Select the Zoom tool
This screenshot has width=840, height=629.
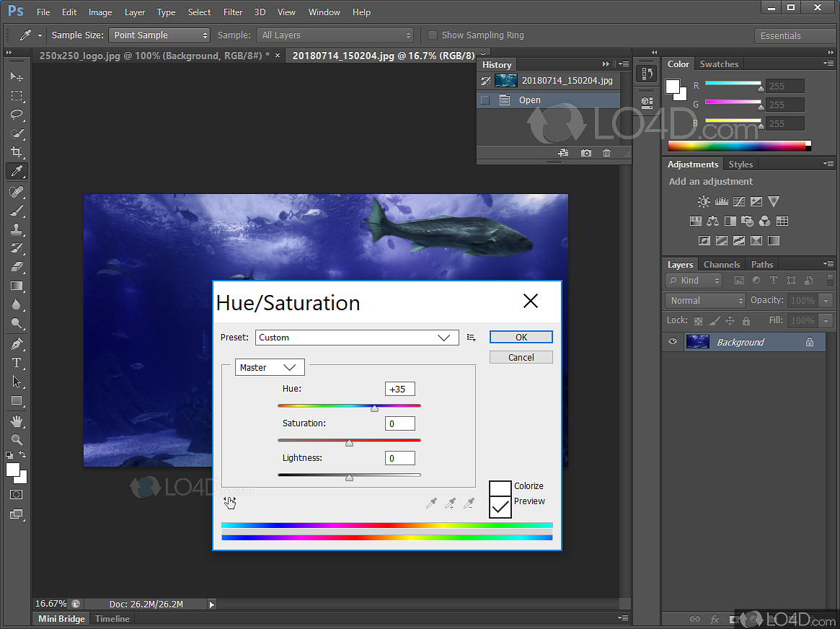(x=16, y=439)
